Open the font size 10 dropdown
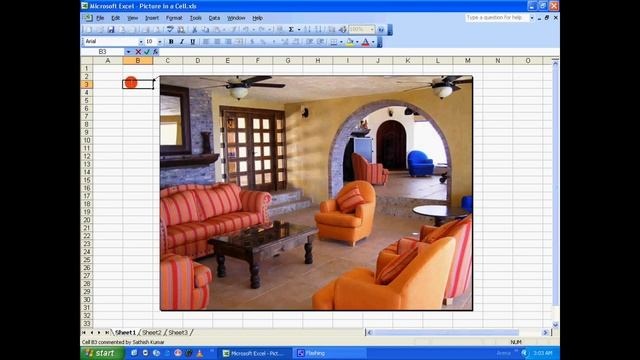The width and height of the screenshot is (640, 360). 160,42
